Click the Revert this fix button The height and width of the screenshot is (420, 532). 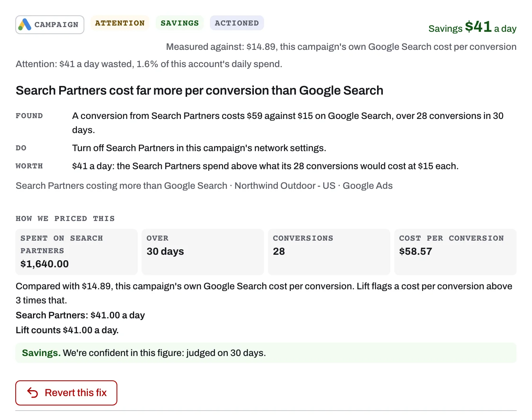pyautogui.click(x=66, y=393)
